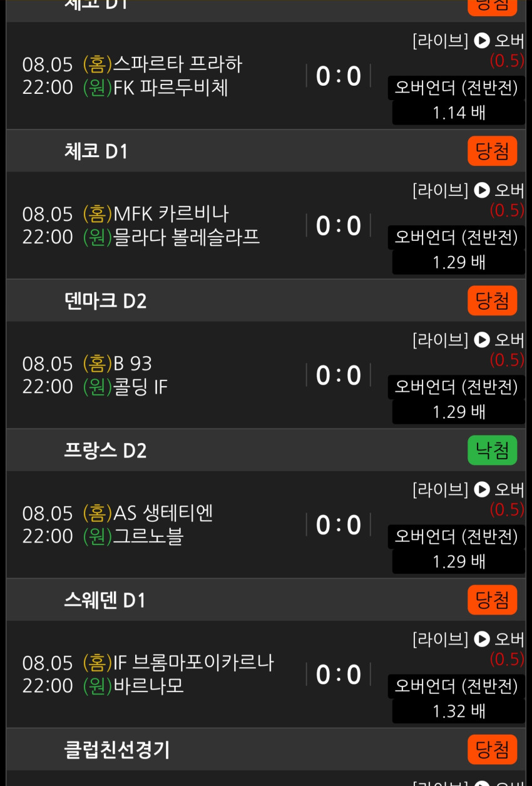
Task: Select the 당첨 badge on 클럽친선경기 header
Action: [493, 749]
